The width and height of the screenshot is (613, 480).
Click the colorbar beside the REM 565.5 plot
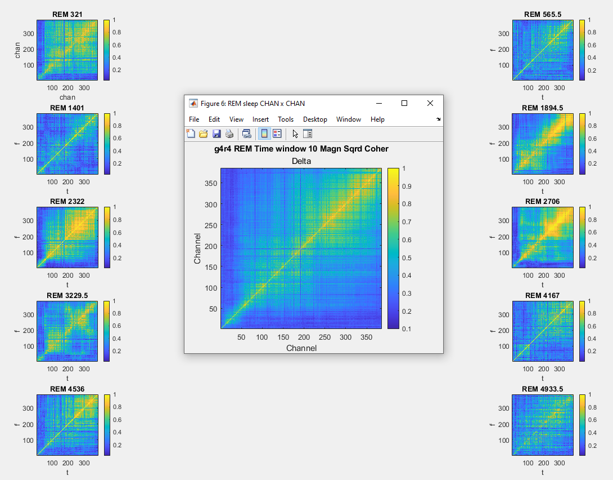click(582, 50)
